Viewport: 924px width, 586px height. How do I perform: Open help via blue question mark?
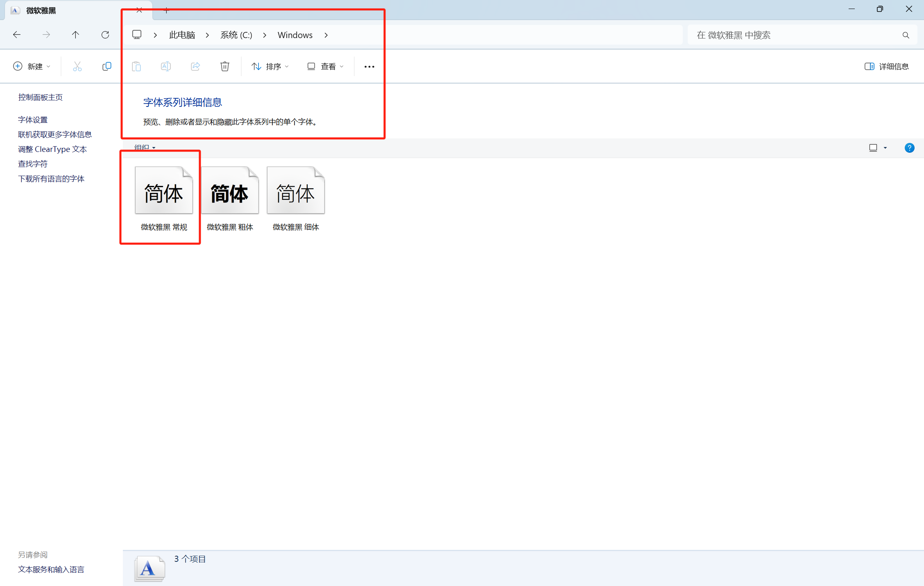tap(909, 148)
